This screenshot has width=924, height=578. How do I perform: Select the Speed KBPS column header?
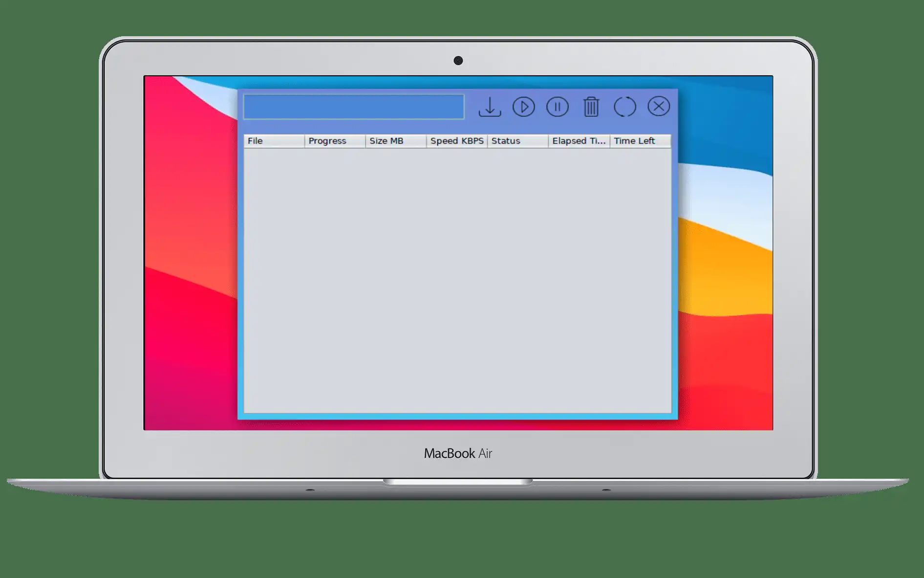tap(457, 141)
